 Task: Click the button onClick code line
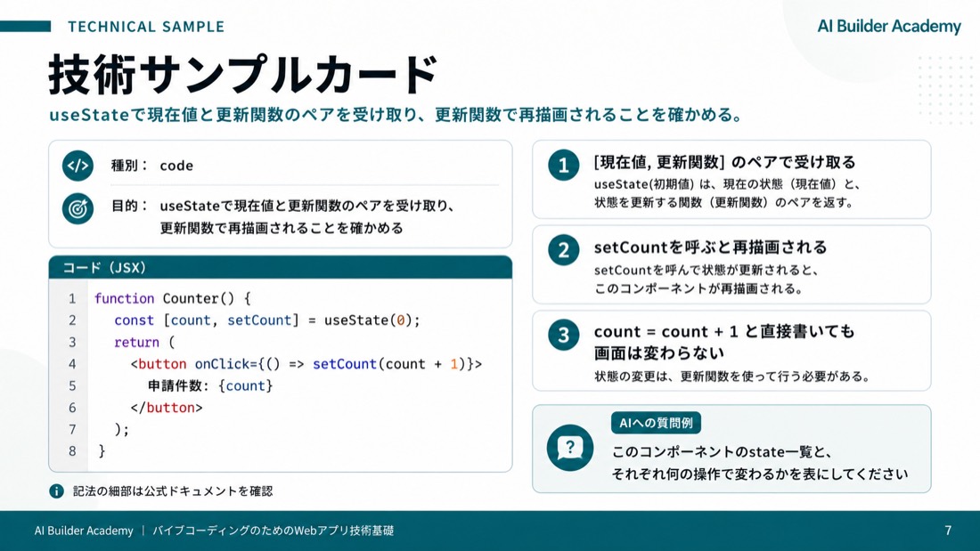coord(306,364)
